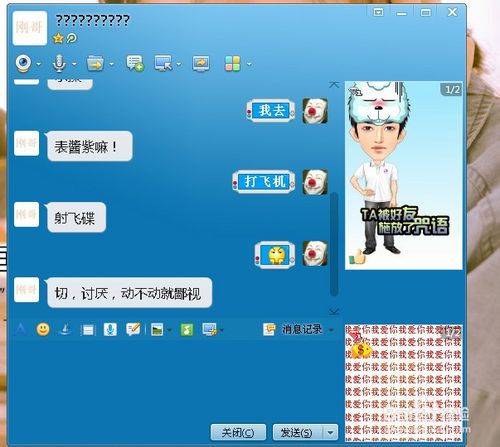Open the apps grid icon
This screenshot has width=500, height=447.
[x=233, y=63]
